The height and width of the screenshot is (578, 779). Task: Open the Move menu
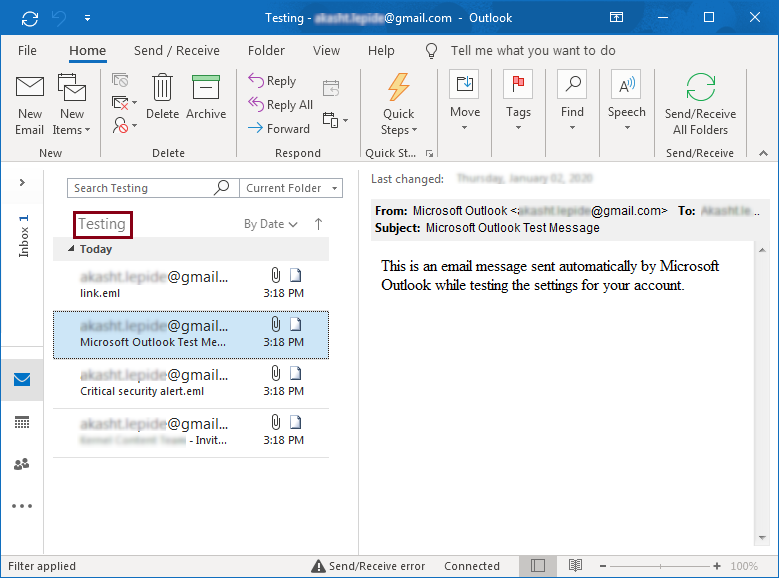465,101
